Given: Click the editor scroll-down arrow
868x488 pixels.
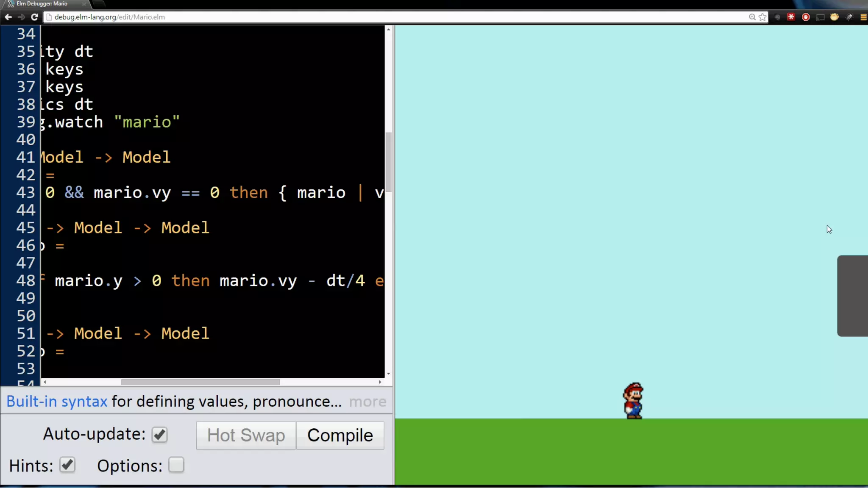Looking at the screenshot, I should pyautogui.click(x=388, y=374).
